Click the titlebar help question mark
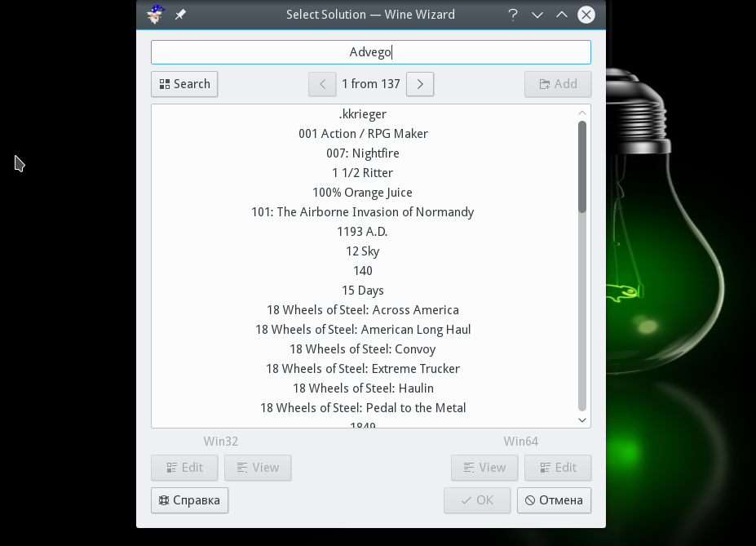 click(x=513, y=15)
